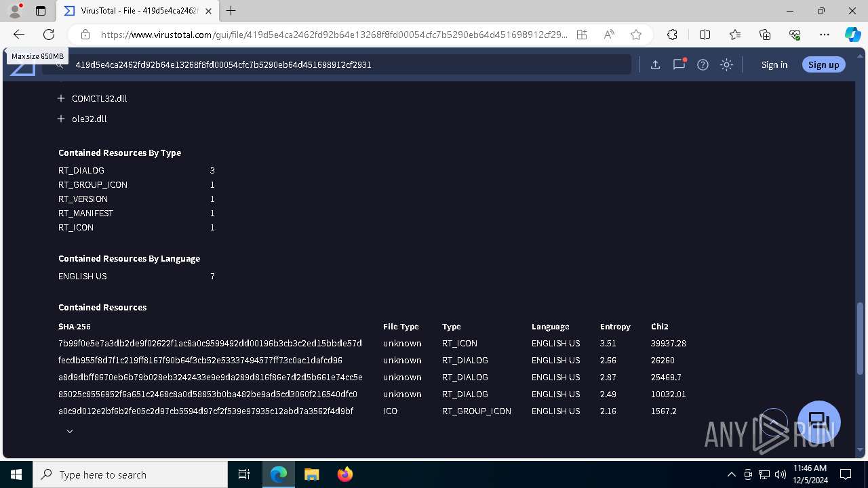Click the Chi2 value 39937.28
The image size is (868, 488).
tap(668, 344)
